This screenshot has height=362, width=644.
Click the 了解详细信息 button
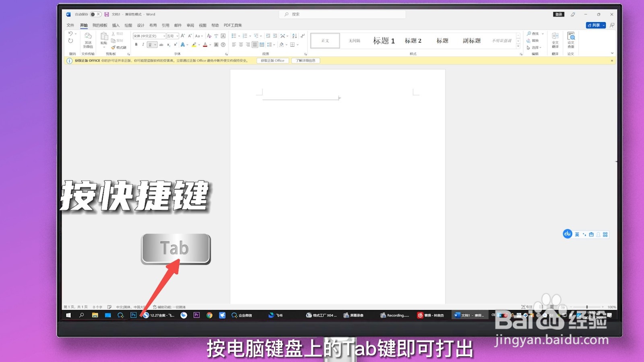(x=305, y=61)
